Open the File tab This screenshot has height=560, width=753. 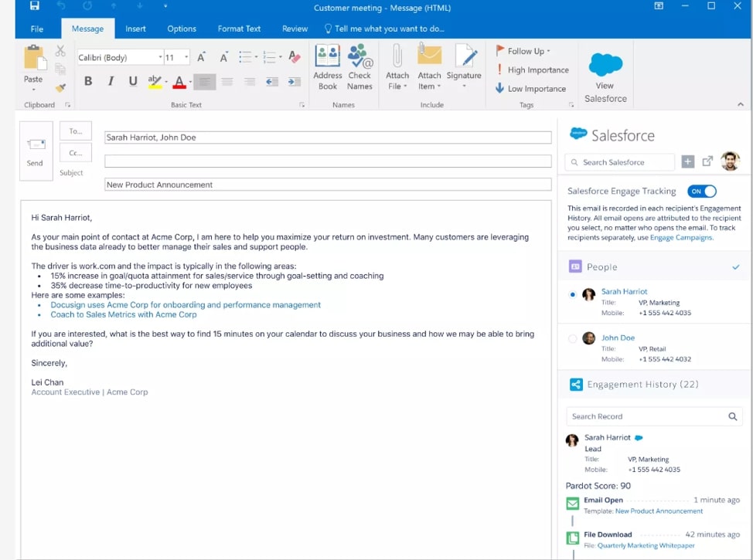(37, 29)
